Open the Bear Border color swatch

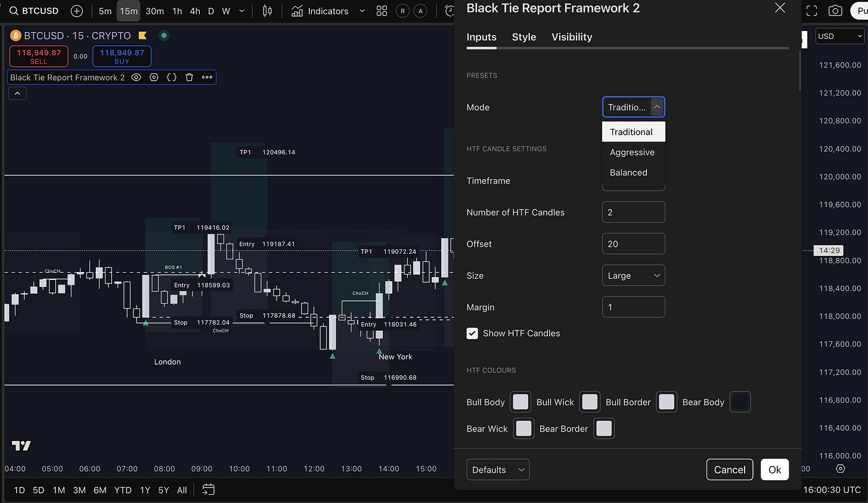click(x=604, y=428)
